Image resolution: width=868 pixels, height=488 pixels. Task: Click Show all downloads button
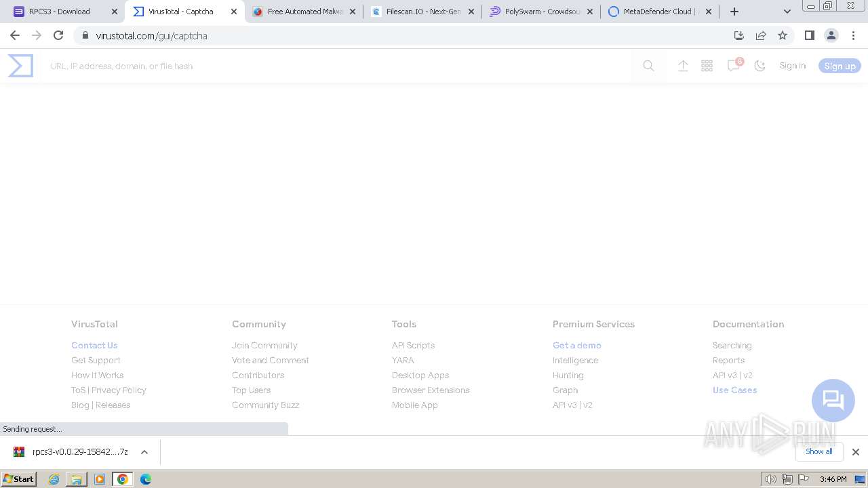click(818, 452)
